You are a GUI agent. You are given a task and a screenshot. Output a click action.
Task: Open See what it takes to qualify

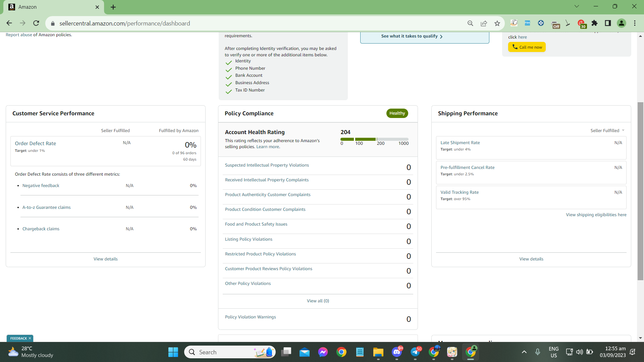pos(412,36)
